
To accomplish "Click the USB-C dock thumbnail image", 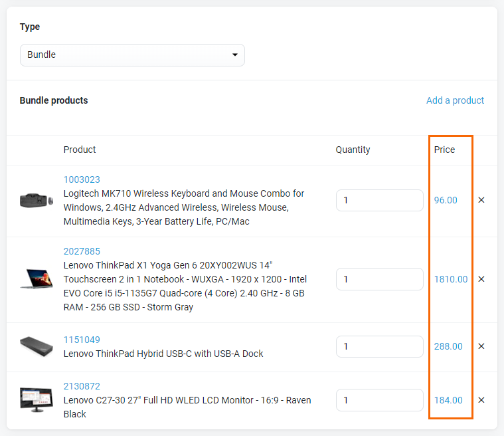I will [x=37, y=346].
